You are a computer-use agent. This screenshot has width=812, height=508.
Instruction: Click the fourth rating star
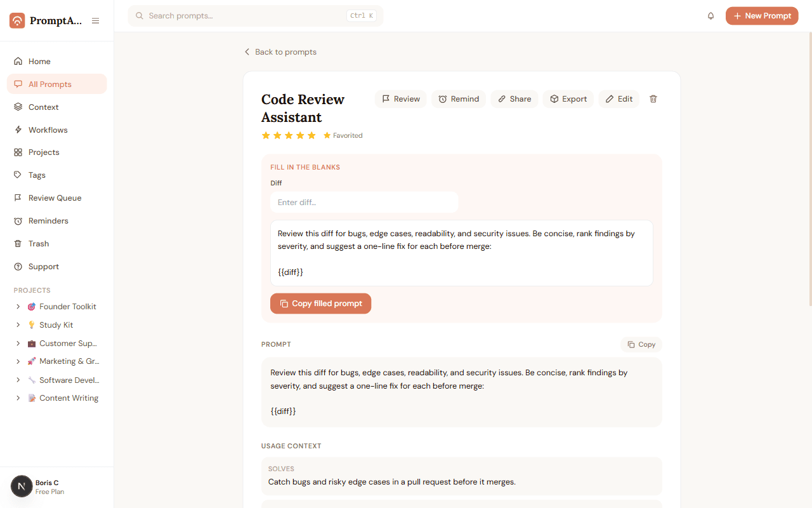point(300,135)
